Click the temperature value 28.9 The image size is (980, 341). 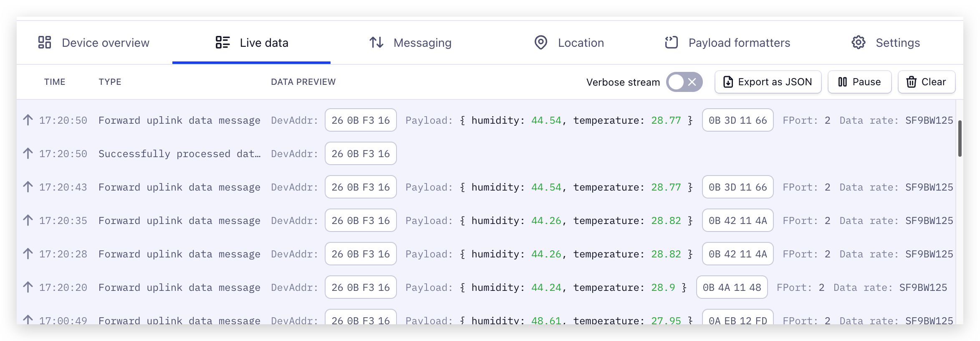tap(663, 288)
